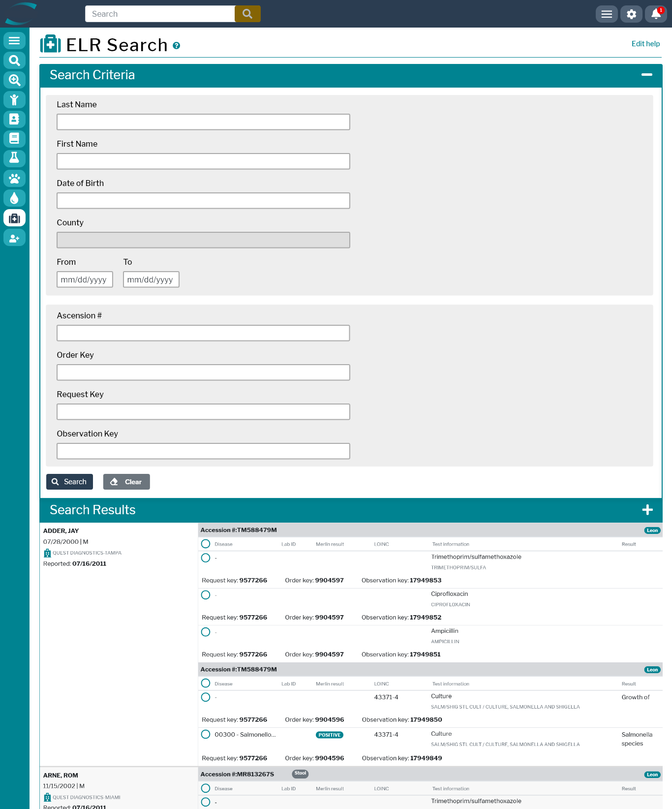Click the ELR Search medical kit title icon

coord(50,44)
